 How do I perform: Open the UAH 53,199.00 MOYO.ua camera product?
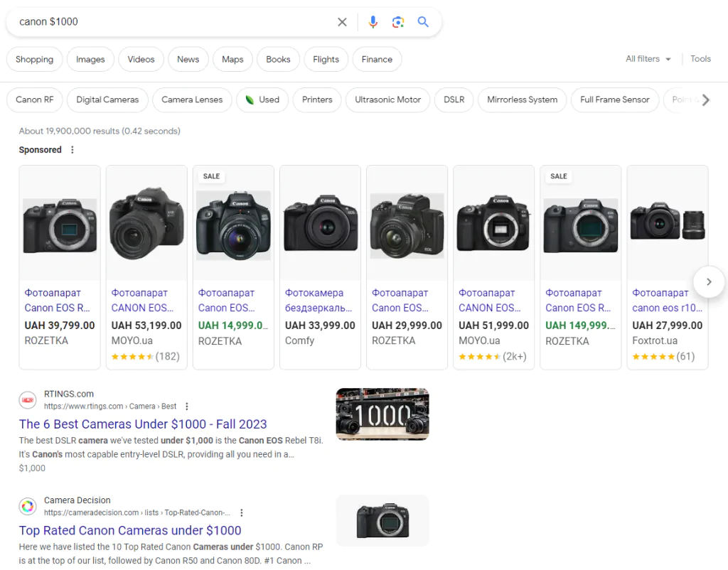(x=146, y=267)
